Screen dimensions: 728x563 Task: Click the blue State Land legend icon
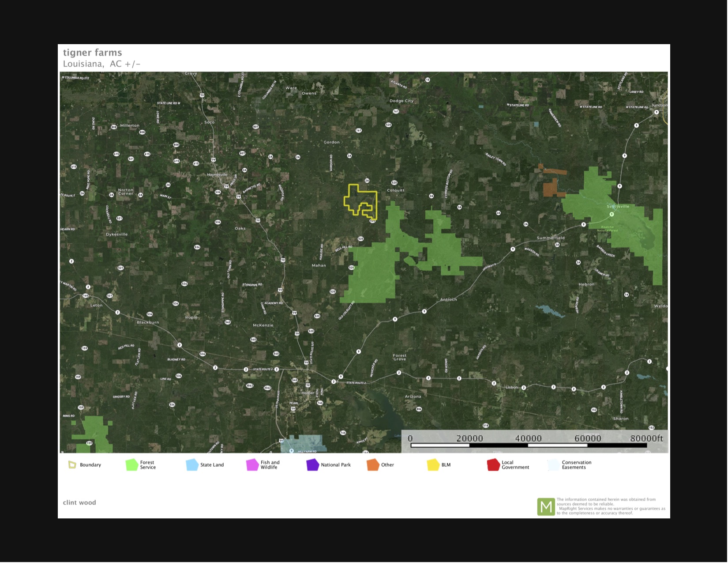[192, 465]
